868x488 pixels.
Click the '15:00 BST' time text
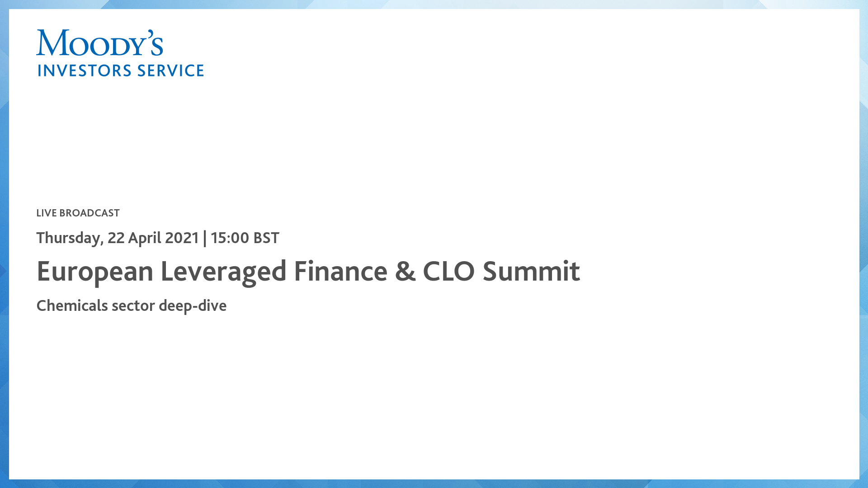pyautogui.click(x=245, y=238)
